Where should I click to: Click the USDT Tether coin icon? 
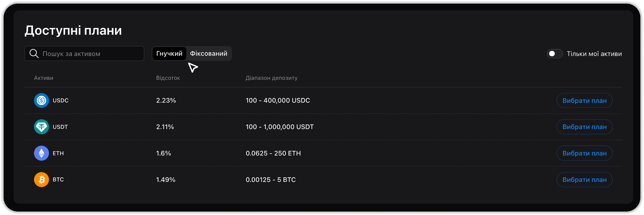41,127
